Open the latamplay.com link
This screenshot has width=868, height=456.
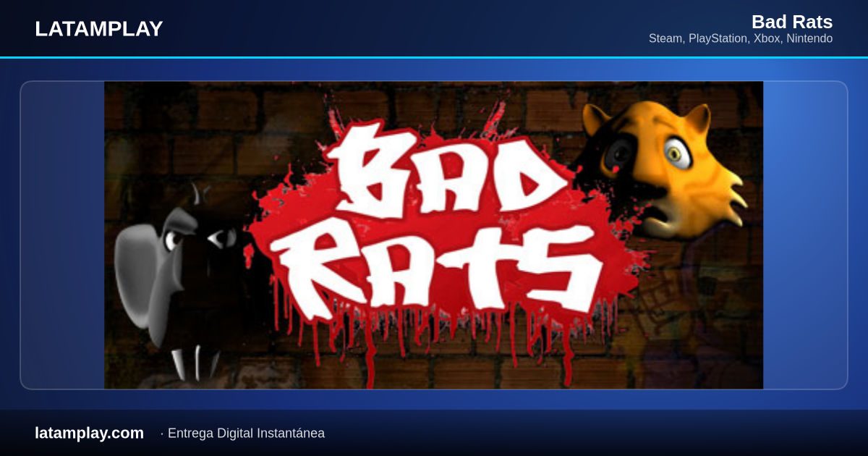click(x=89, y=433)
